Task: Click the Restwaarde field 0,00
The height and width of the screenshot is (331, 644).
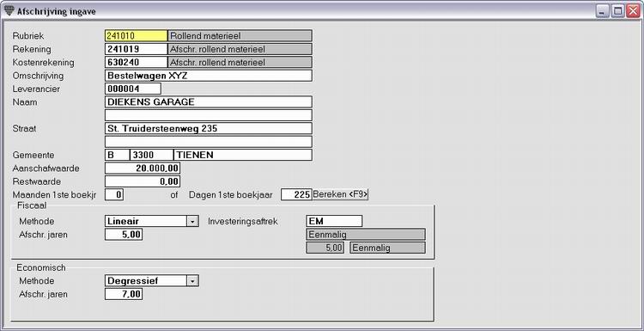Action: point(143,181)
